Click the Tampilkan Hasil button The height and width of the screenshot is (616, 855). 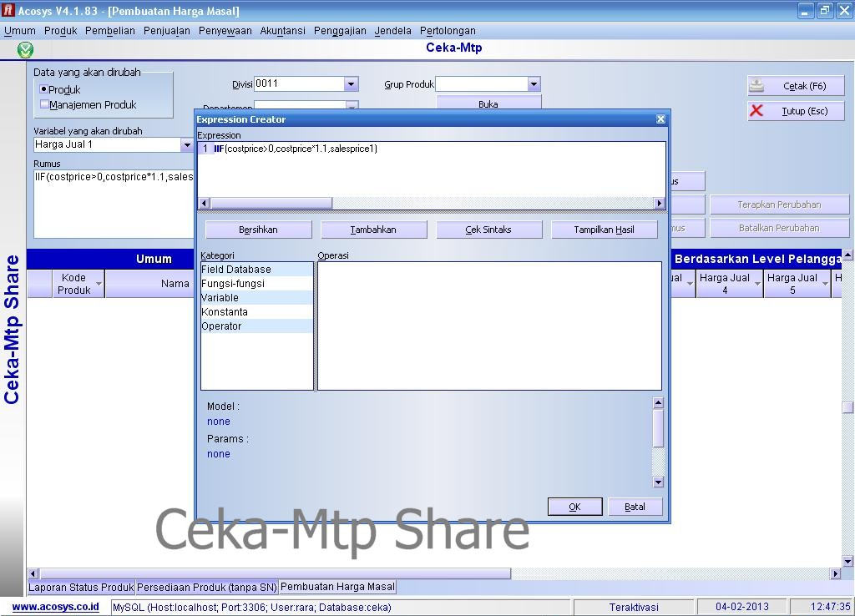coord(604,230)
